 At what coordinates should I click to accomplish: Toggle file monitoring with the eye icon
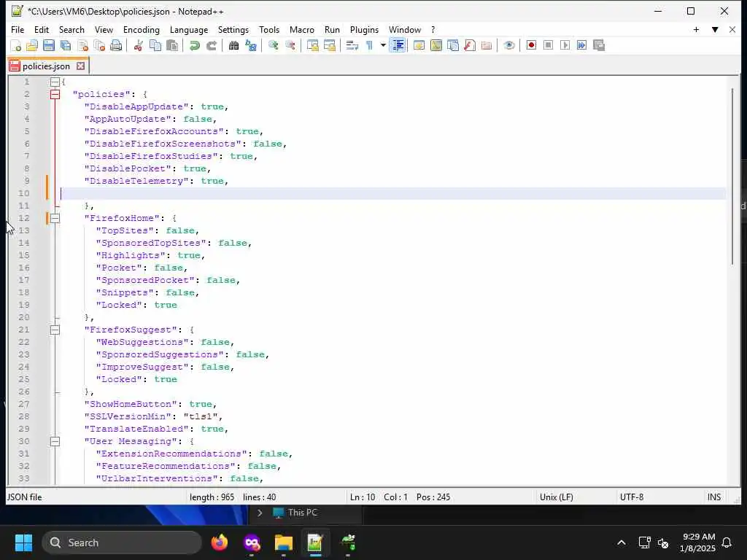point(508,45)
